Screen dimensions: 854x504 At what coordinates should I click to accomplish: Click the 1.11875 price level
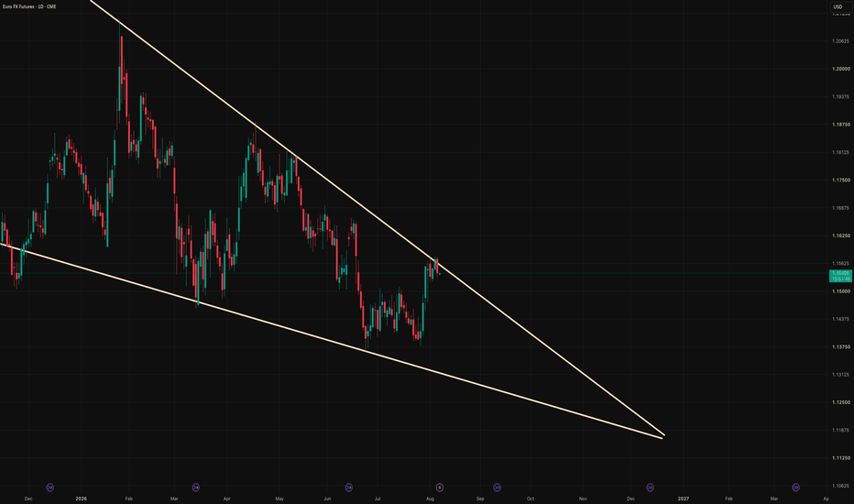point(840,431)
